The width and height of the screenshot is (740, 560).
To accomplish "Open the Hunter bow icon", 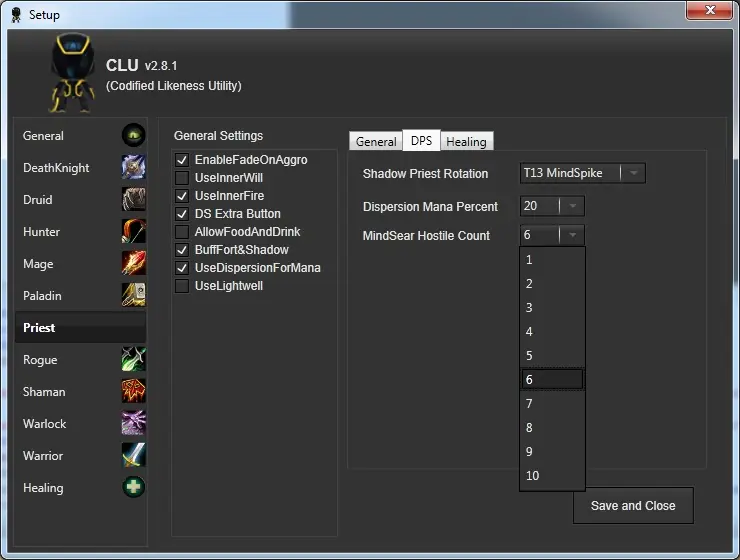I will click(134, 231).
